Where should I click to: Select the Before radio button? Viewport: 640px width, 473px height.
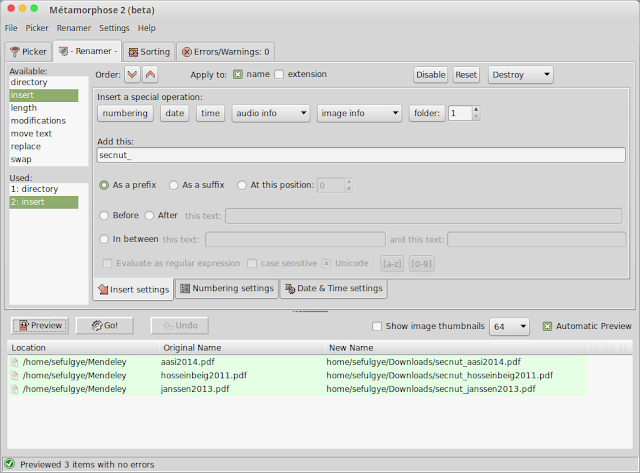[104, 215]
